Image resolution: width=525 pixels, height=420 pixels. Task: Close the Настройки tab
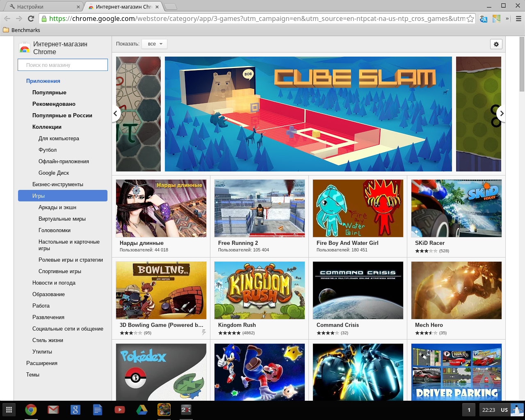[78, 7]
